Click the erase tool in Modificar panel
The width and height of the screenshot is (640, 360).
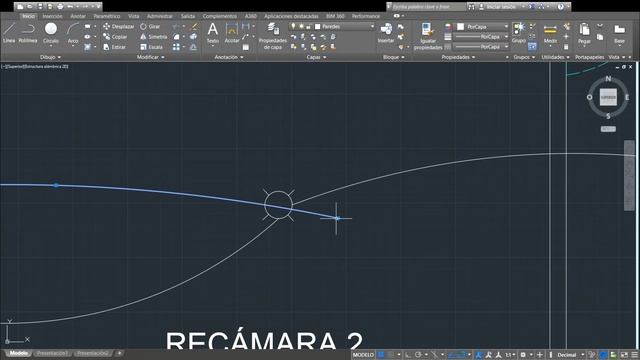(195, 27)
